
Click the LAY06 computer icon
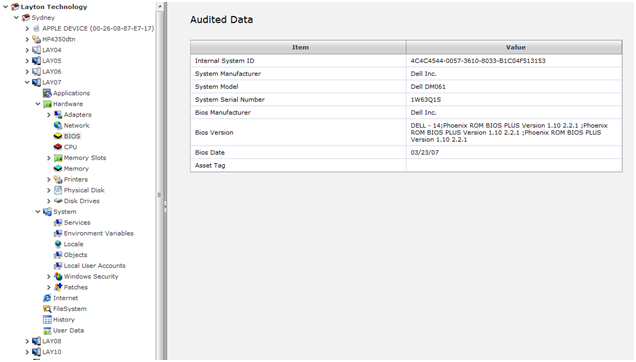(x=37, y=71)
